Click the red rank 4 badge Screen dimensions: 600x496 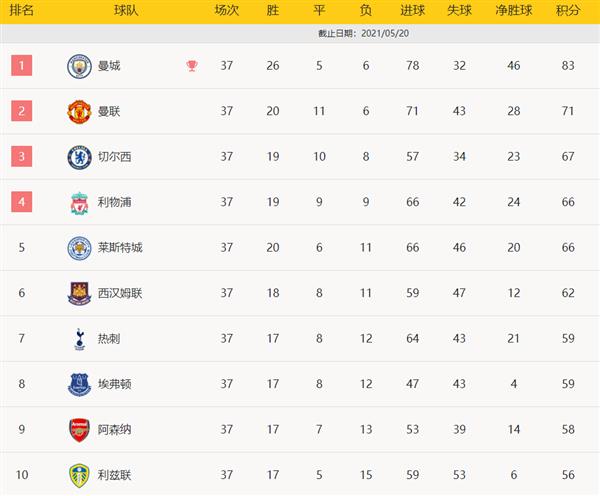pyautogui.click(x=21, y=202)
